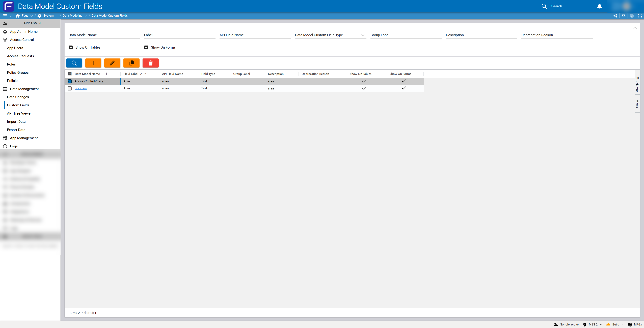Duplicate the selected record with copy button
Screen dimensions: 644x328
click(131, 63)
